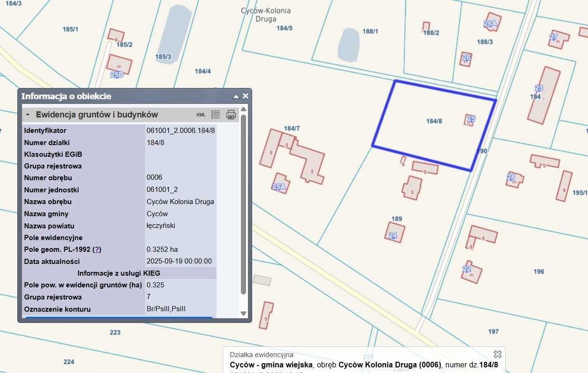Minimize the Informacja o obiekcie panel
Screen dimensions: 588x373
[x=236, y=96]
